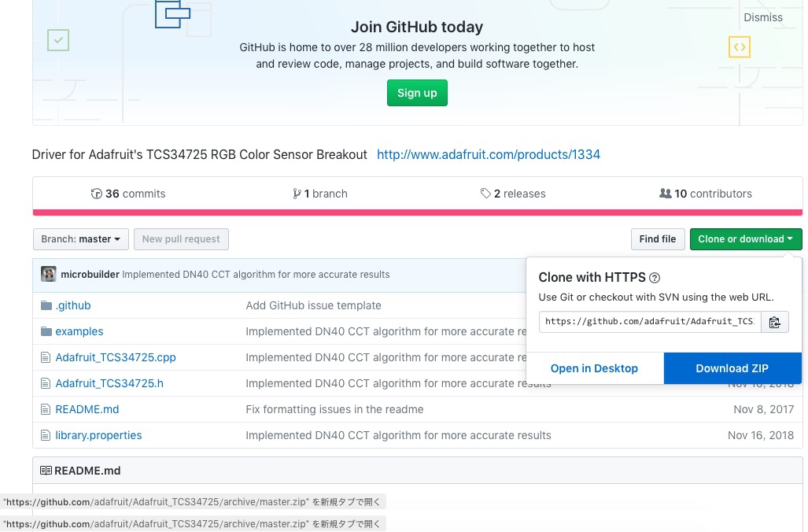Open the adafruit.com/products/1334 link
This screenshot has height=532, width=808.
(x=489, y=155)
